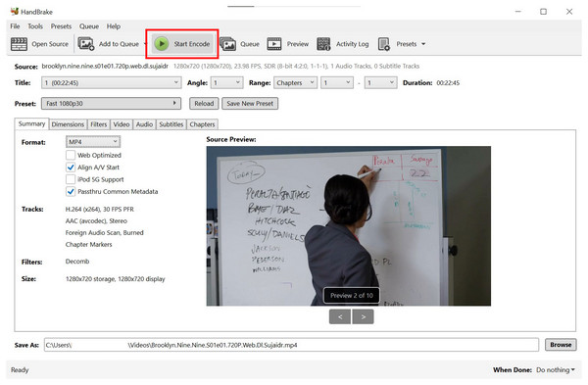Switch to the Filters tab
Screen dimensions: 588x385
[99, 124]
